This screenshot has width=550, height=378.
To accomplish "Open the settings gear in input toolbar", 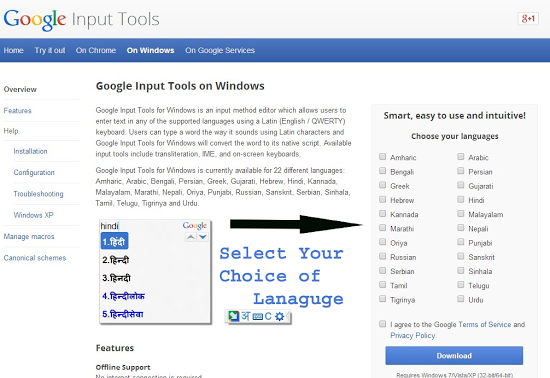I will pyautogui.click(x=280, y=317).
